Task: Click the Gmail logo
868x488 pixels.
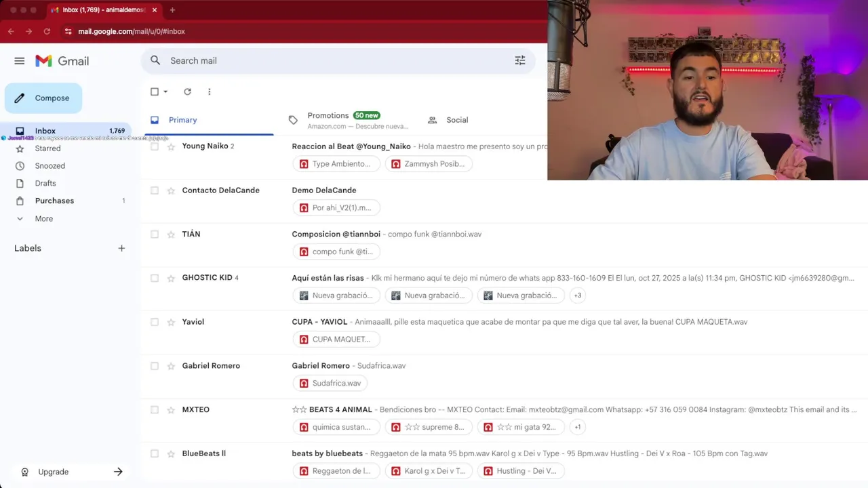Action: pyautogui.click(x=62, y=61)
